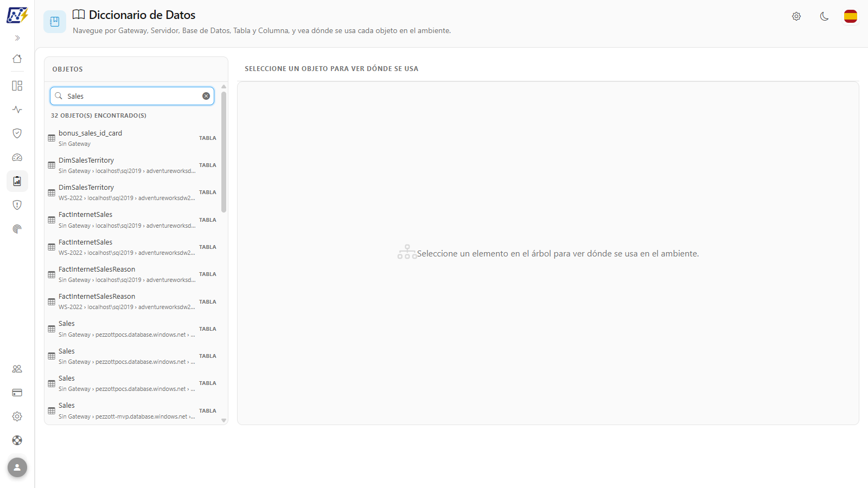Viewport: 868px width, 488px height.
Task: Select FactInternetSalesReason under WS-2022
Action: (x=132, y=301)
